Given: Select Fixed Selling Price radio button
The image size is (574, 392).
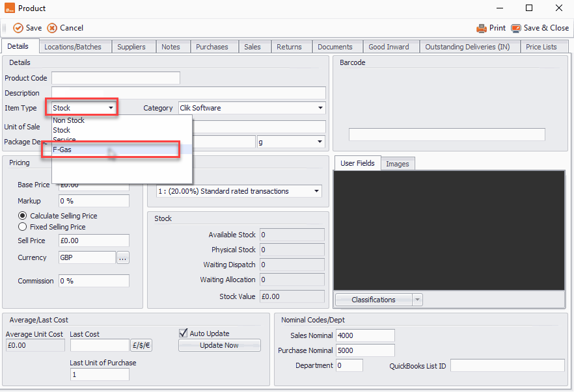Looking at the screenshot, I should 23,228.
